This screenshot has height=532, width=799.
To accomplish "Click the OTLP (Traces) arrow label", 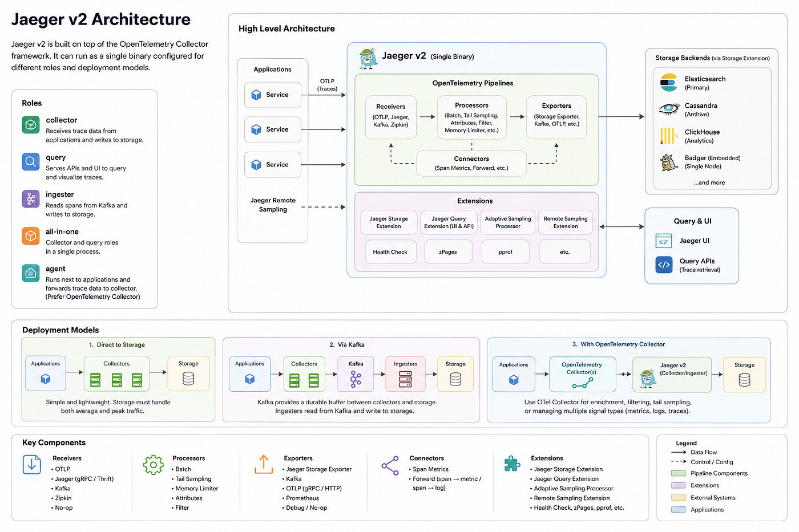I will click(x=327, y=85).
